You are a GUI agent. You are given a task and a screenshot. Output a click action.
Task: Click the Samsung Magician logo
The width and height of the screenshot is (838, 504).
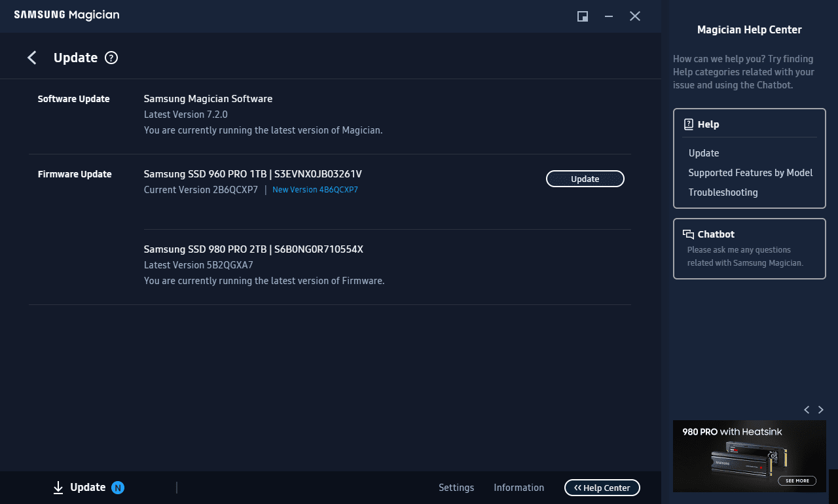[x=66, y=14]
